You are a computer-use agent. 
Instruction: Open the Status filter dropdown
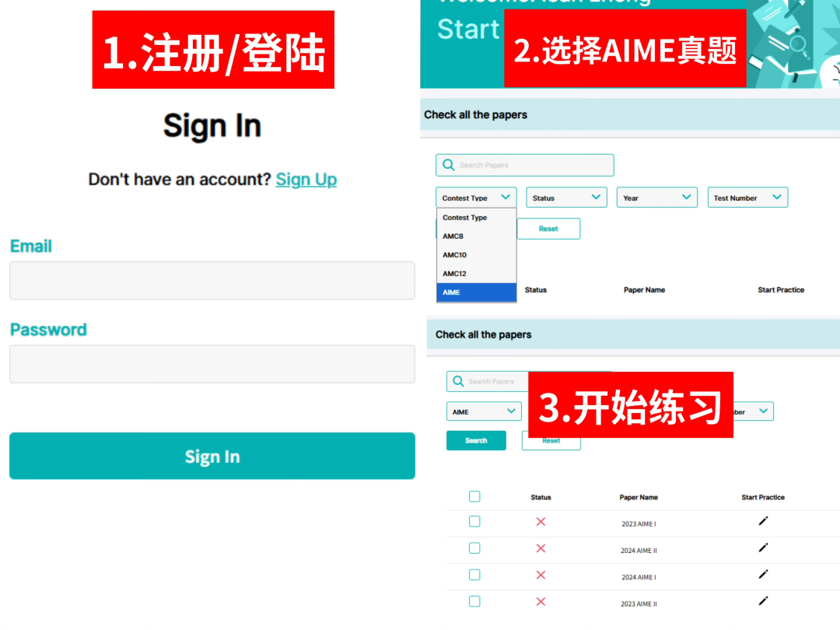tap(566, 197)
